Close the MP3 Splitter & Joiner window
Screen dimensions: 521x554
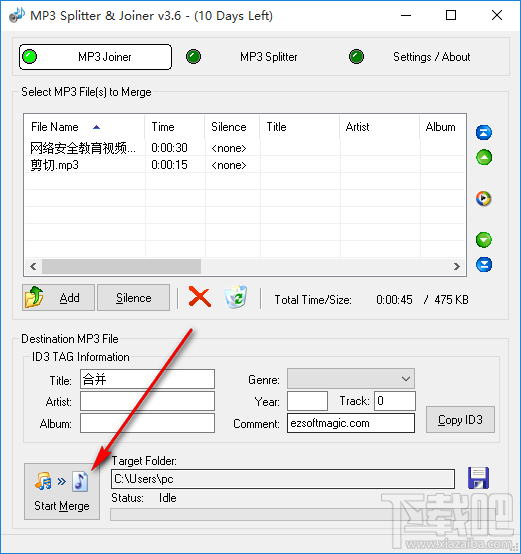coord(497,16)
